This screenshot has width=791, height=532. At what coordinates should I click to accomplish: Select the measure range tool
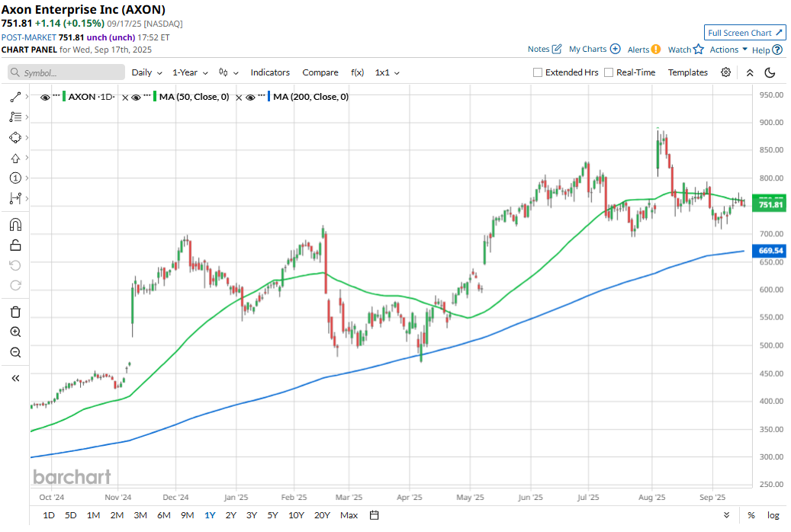click(15, 198)
